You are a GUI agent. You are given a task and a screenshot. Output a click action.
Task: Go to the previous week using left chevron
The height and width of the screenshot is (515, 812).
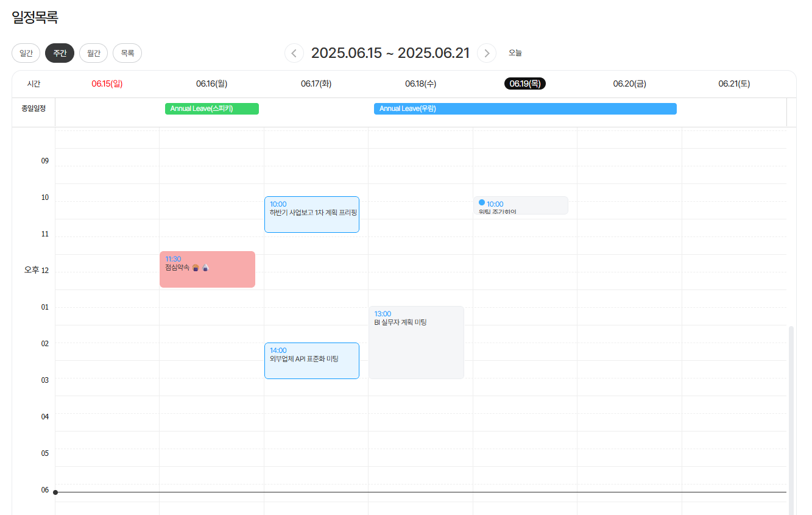(294, 53)
